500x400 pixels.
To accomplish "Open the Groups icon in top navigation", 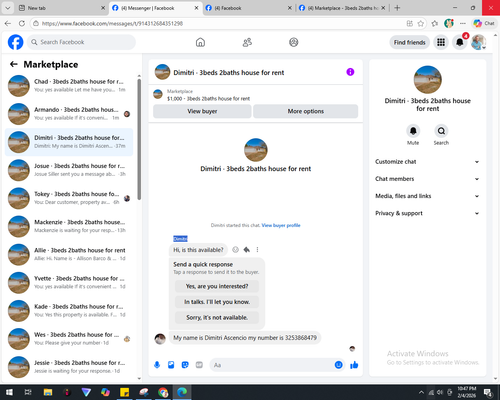I will 294,42.
